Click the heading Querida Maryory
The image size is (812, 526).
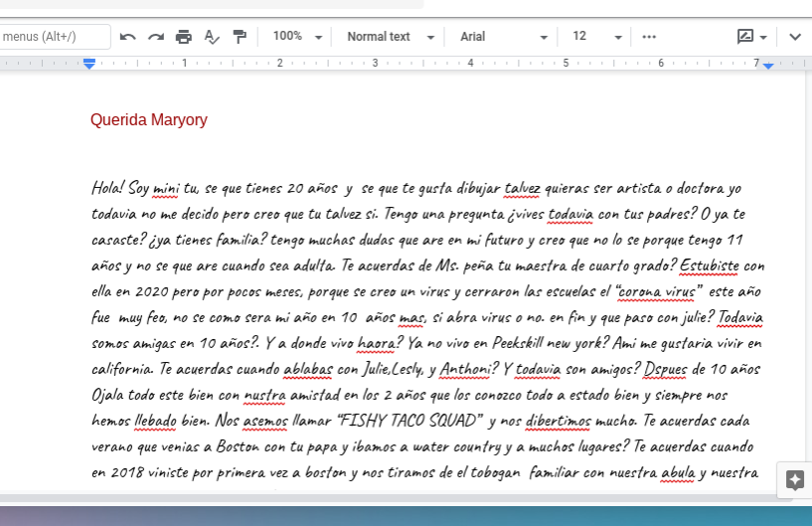149,119
